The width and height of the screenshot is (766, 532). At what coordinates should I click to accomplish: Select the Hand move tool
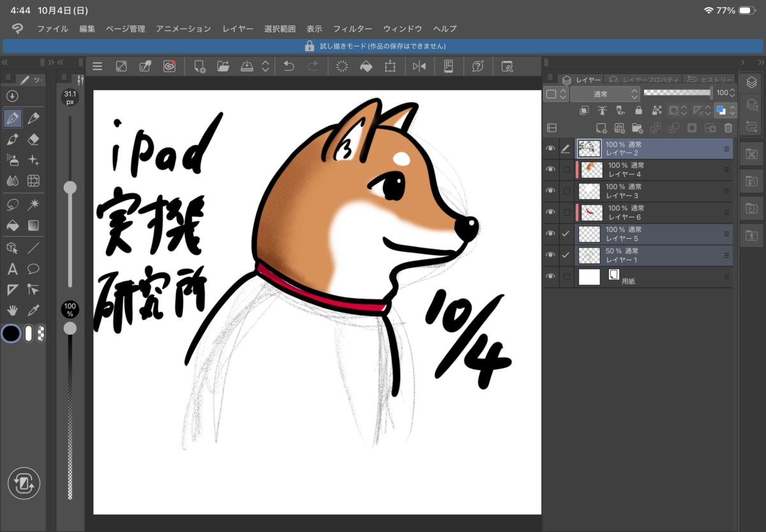point(12,310)
